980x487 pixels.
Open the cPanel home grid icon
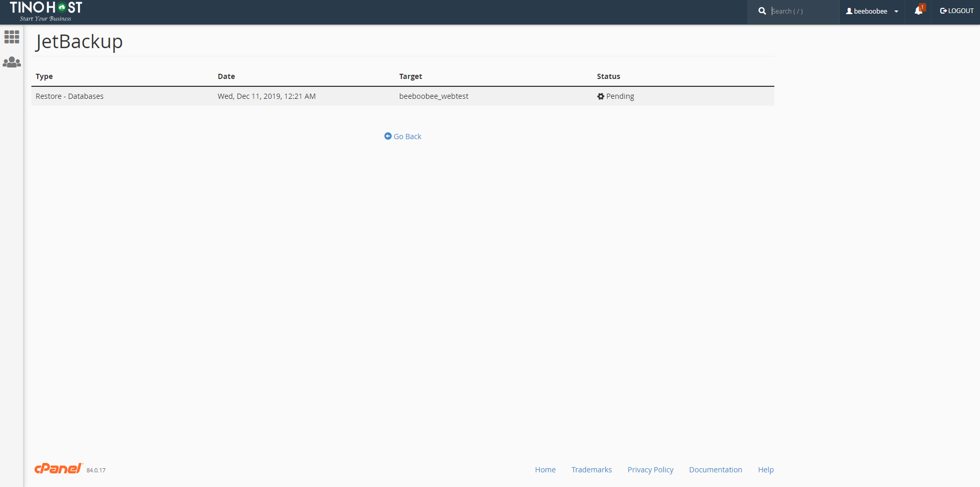click(12, 37)
